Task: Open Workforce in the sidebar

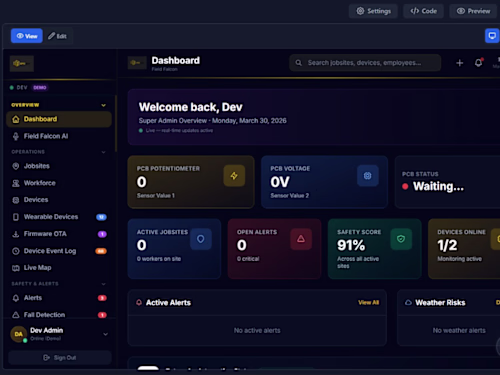Action: click(x=59, y=183)
